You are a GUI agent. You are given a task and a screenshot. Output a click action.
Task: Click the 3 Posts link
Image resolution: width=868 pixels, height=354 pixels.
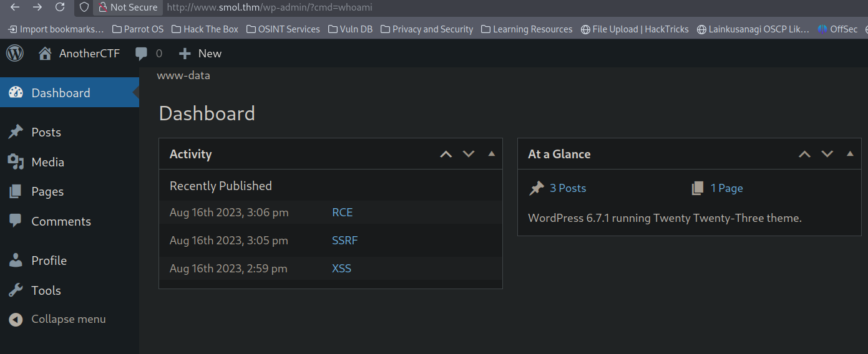click(x=567, y=188)
